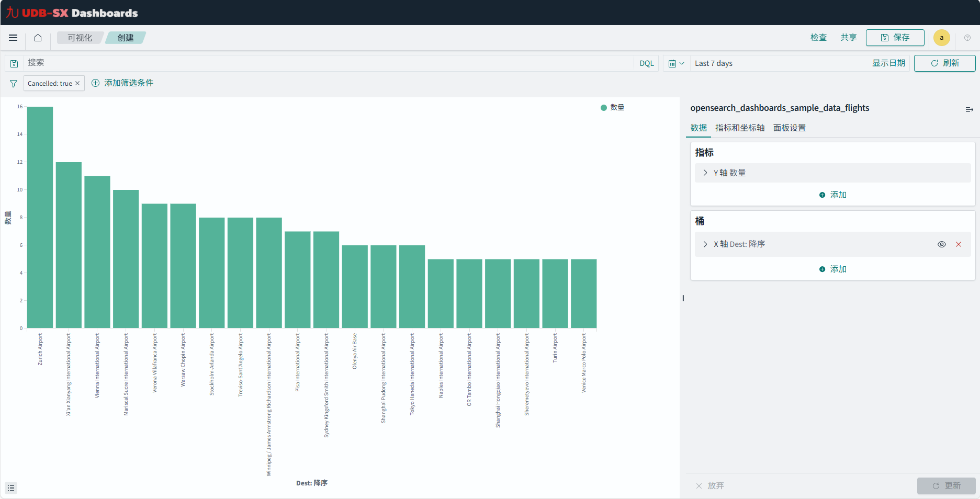
Task: Open the hamburger navigation menu
Action: coord(13,38)
